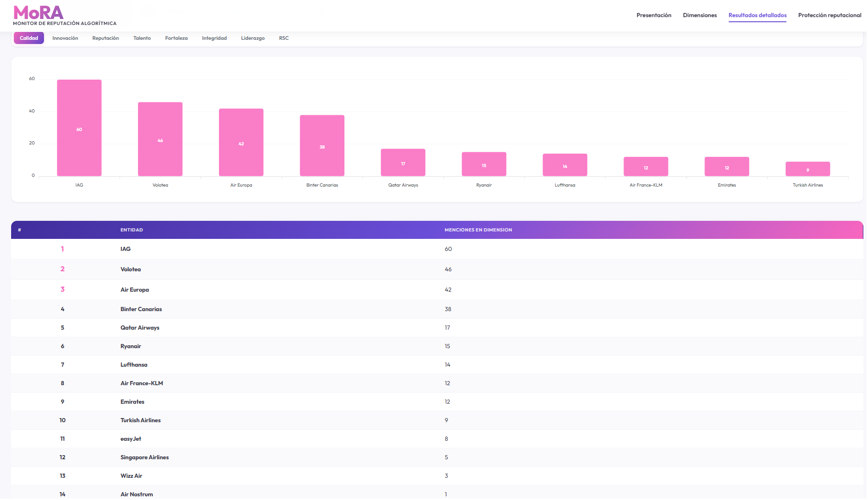The height and width of the screenshot is (500, 868).
Task: Click the Volotea bar in chart
Action: [160, 139]
